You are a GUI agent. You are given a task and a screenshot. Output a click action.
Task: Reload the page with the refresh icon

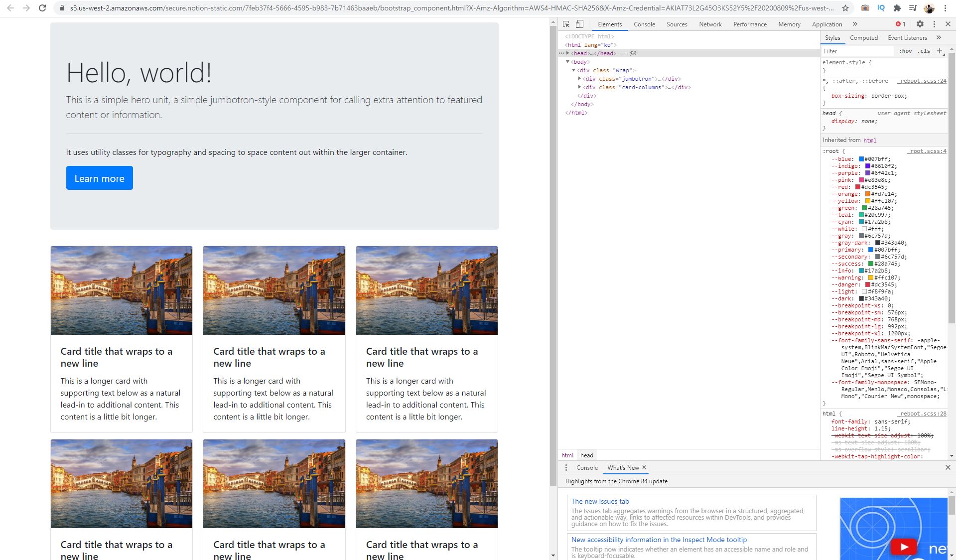coord(42,8)
